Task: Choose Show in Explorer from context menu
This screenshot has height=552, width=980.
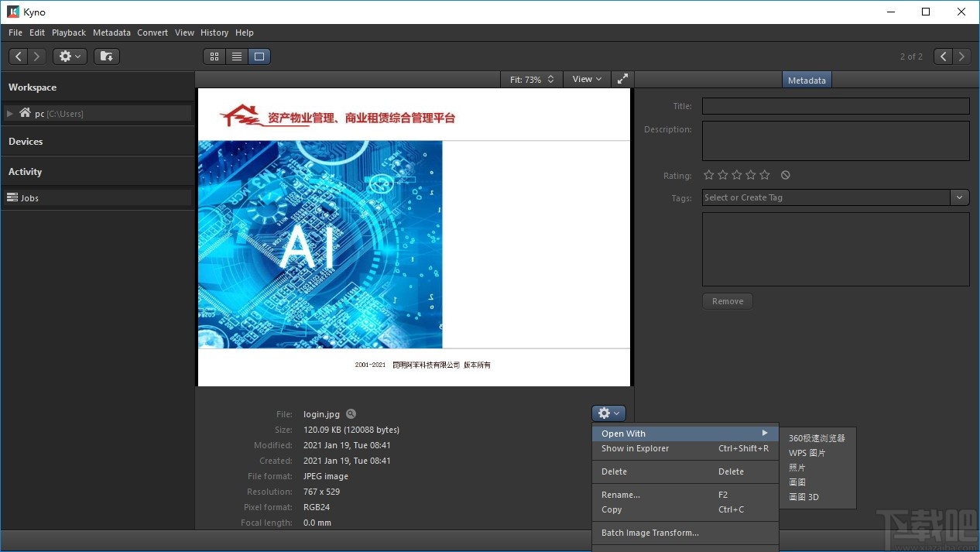Action: coord(635,448)
